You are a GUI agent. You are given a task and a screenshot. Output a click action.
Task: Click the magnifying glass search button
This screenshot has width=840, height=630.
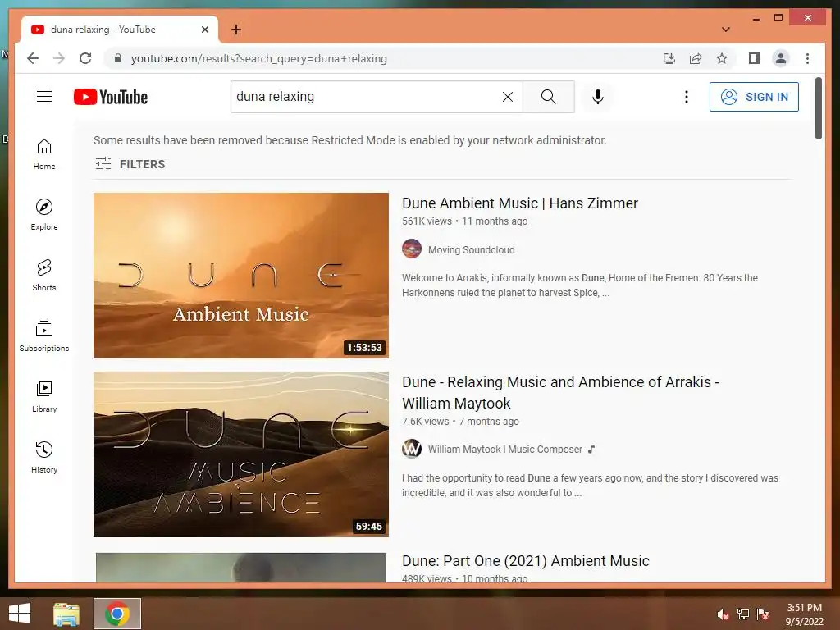coord(548,97)
